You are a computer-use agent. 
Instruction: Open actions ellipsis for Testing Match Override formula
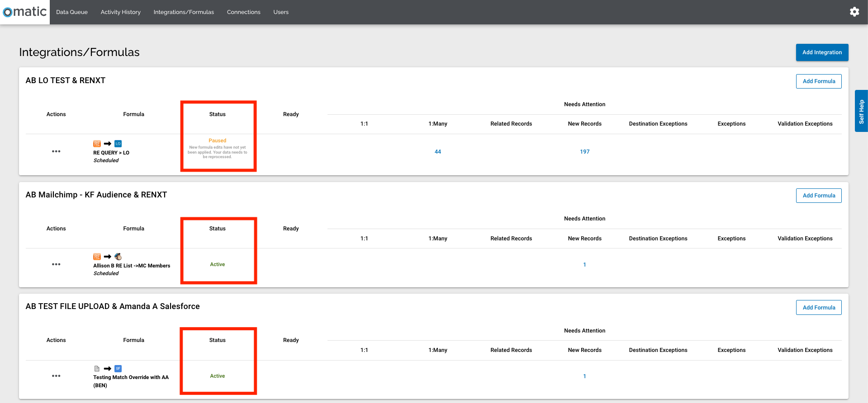[x=56, y=376]
